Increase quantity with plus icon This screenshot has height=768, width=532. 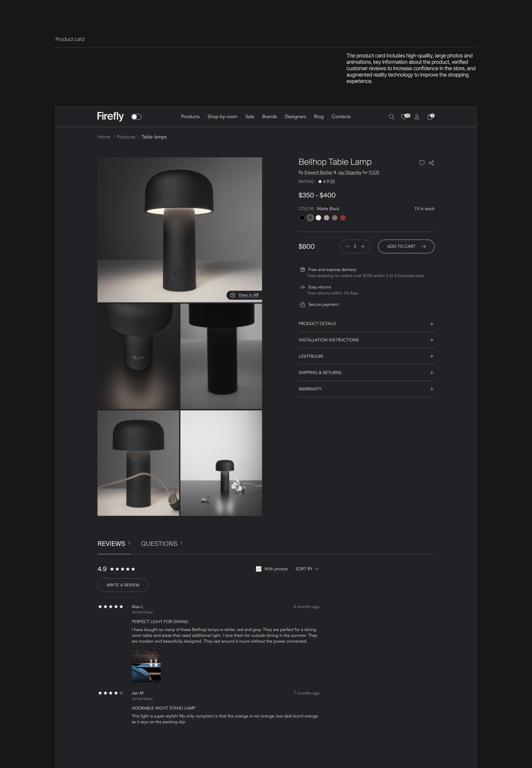(363, 247)
